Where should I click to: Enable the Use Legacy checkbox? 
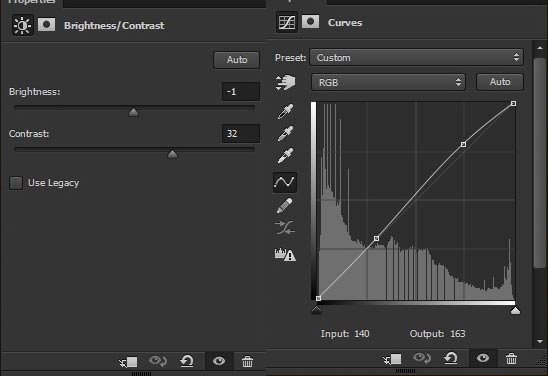point(16,183)
